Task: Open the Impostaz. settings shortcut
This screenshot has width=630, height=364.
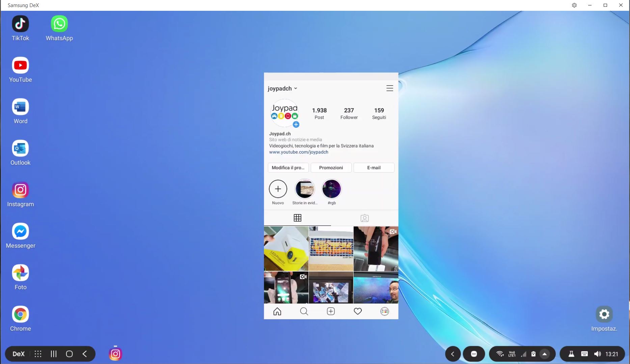Action: pyautogui.click(x=604, y=314)
